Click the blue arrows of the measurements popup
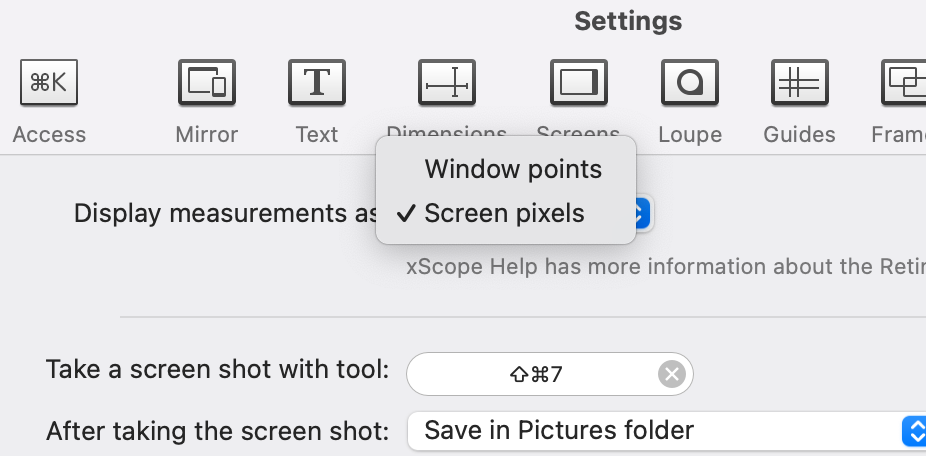This screenshot has width=926, height=456. [x=645, y=213]
